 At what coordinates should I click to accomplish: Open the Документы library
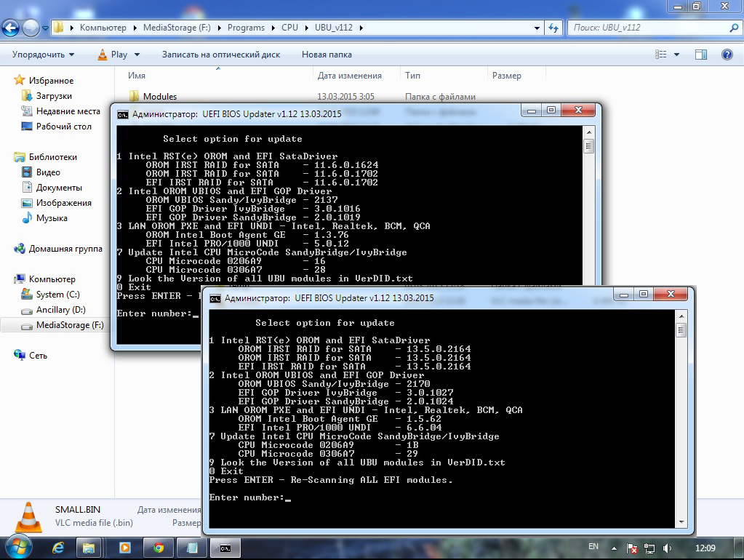(59, 188)
